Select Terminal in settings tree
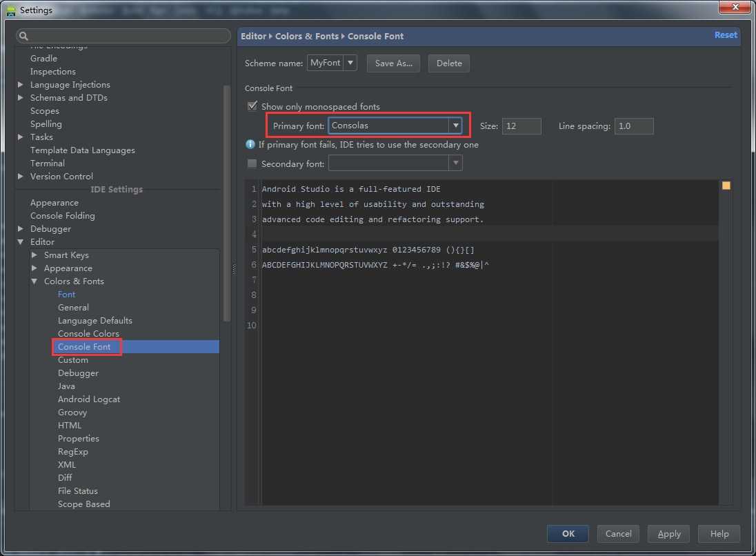 47,163
